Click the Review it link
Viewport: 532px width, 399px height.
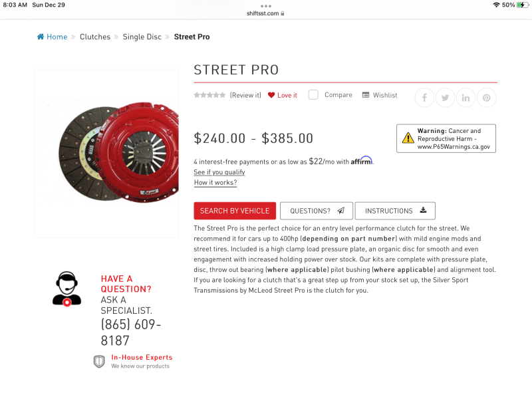coord(245,95)
